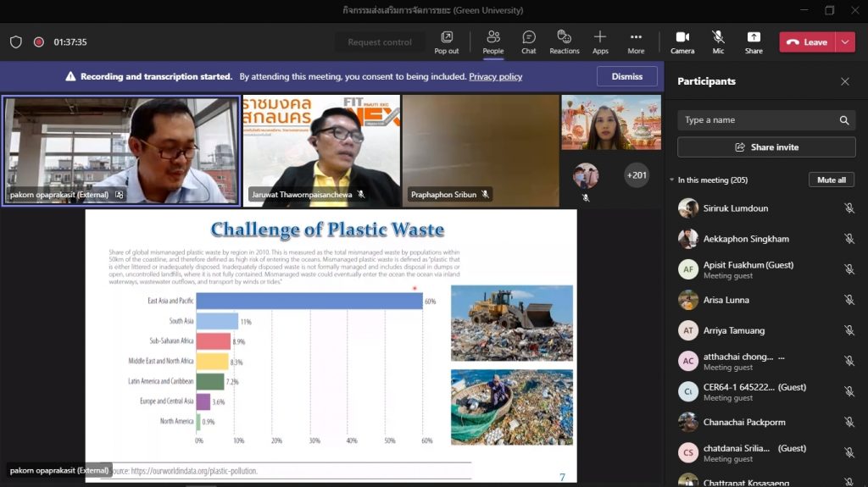The height and width of the screenshot is (487, 868).
Task: Select participant Arisa Lunna in list
Action: tap(726, 300)
